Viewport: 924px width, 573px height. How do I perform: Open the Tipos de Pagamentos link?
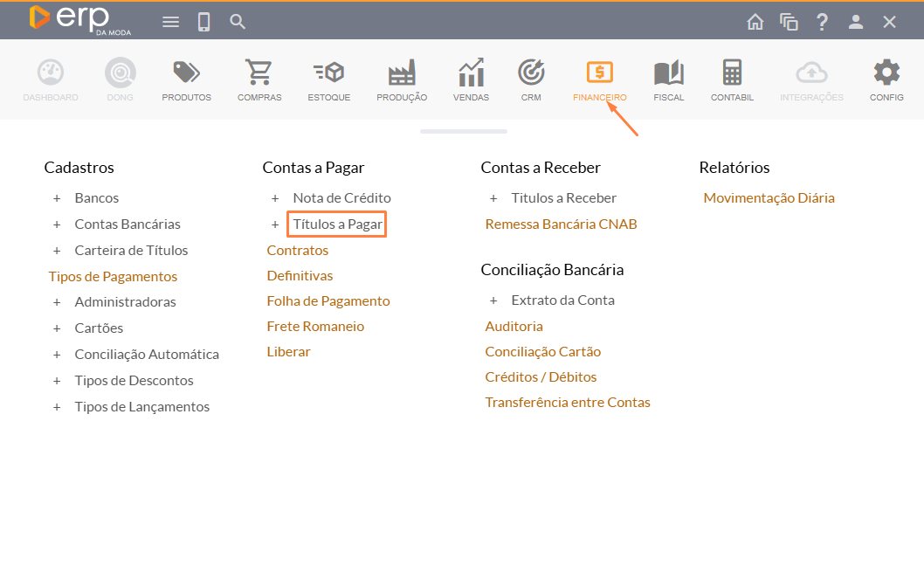click(113, 276)
